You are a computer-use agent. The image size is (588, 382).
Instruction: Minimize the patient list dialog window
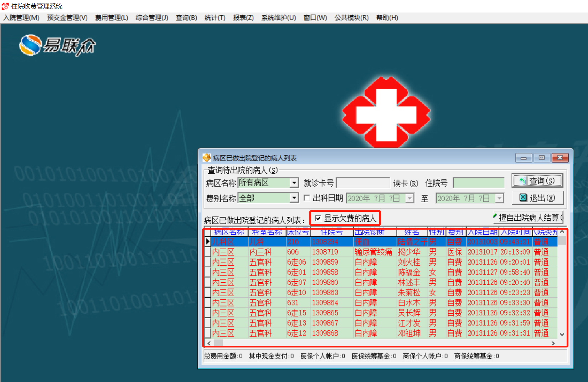(x=523, y=158)
